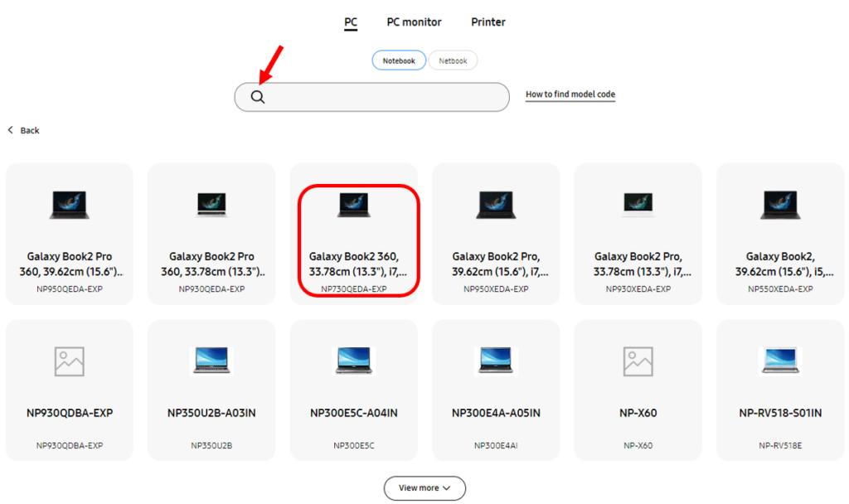This screenshot has height=504, width=849.
Task: Click the magnifier search icon
Action: coord(258,97)
